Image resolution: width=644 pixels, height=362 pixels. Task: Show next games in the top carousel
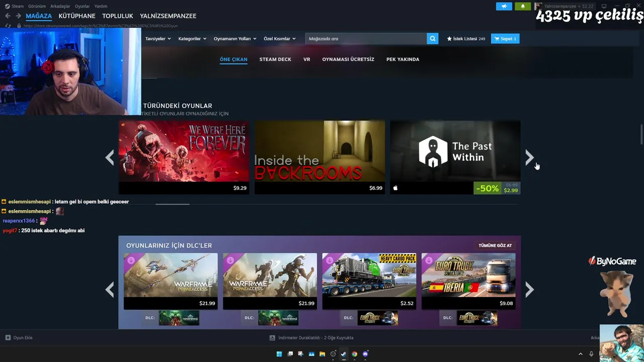pyautogui.click(x=529, y=158)
